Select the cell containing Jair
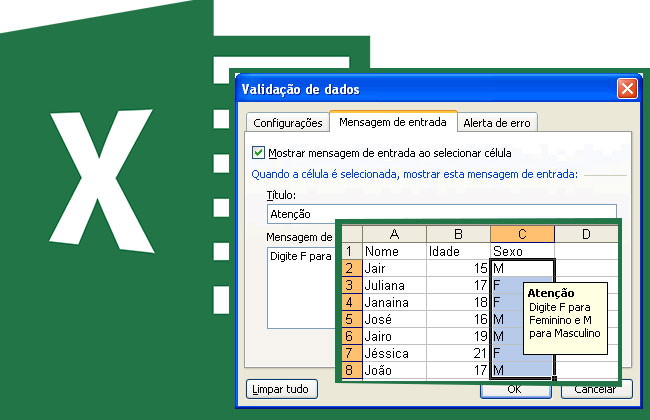Screen dimensions: 650x420 394,268
